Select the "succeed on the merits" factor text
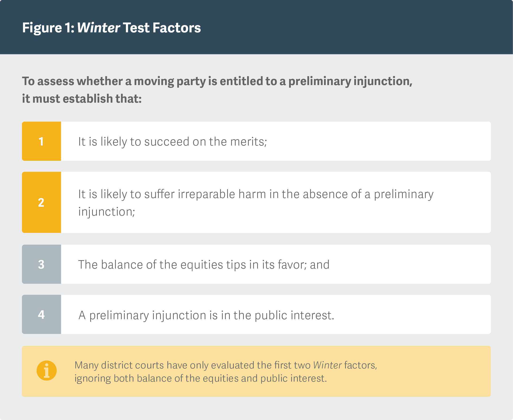 point(172,142)
